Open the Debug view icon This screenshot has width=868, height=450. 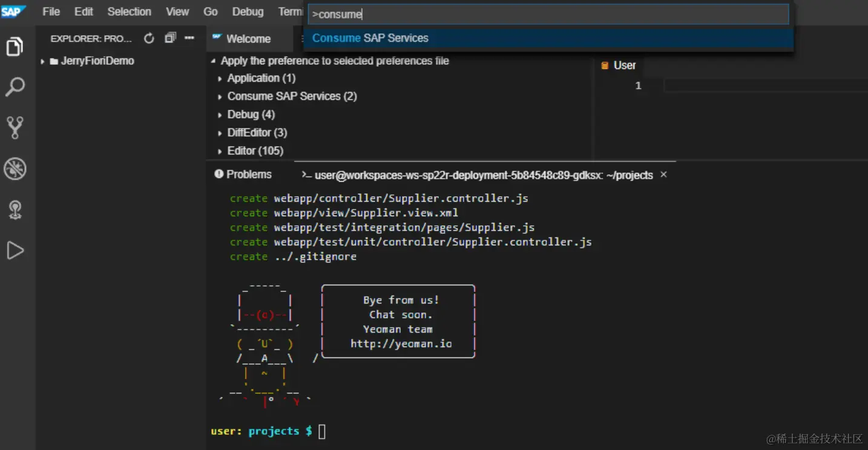(x=15, y=169)
